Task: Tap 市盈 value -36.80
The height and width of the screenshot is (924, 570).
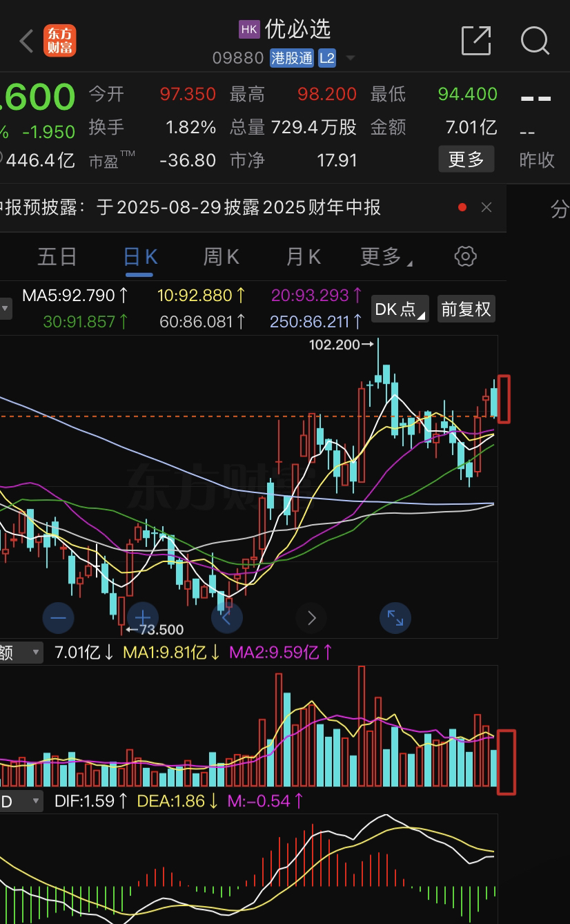Action: click(188, 160)
